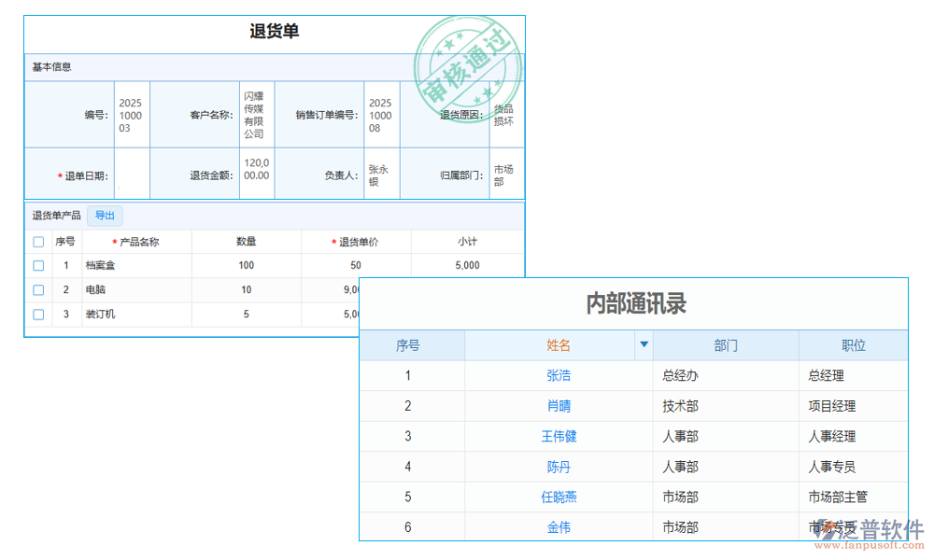Open contact details for 金伟
934x560 pixels.
click(x=558, y=526)
